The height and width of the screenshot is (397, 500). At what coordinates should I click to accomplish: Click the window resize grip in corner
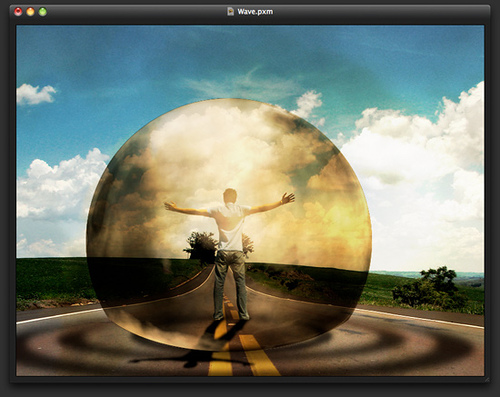[x=487, y=379]
